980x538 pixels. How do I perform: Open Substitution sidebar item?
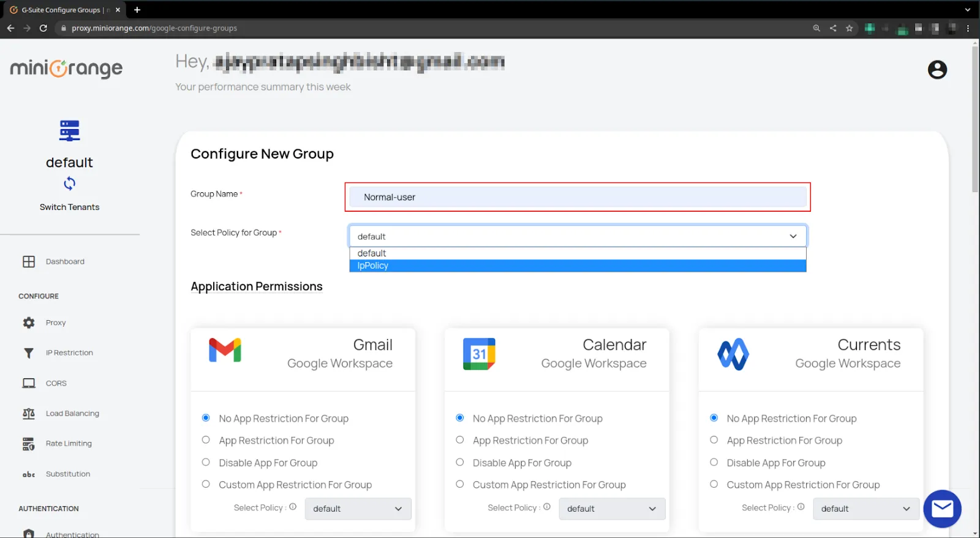point(68,474)
